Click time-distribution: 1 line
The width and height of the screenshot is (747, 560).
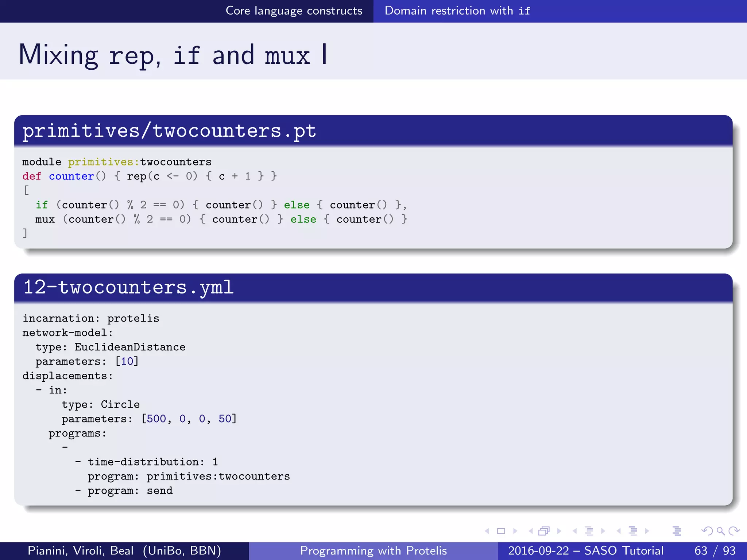147,462
